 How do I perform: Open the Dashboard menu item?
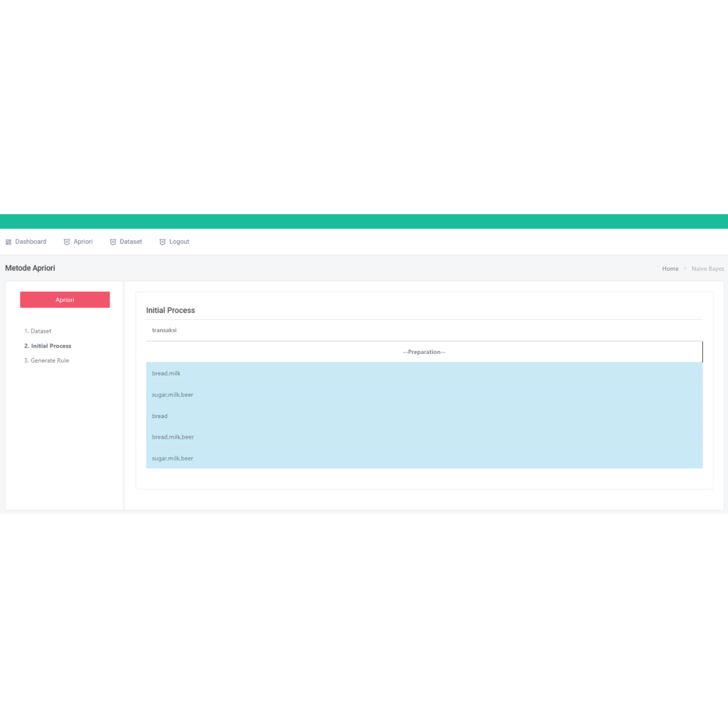[x=26, y=242]
